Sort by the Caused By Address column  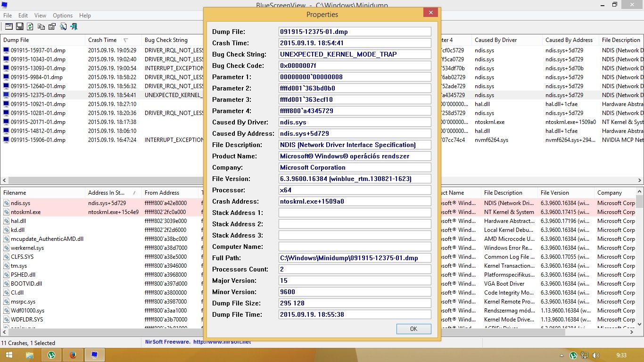[570, 40]
